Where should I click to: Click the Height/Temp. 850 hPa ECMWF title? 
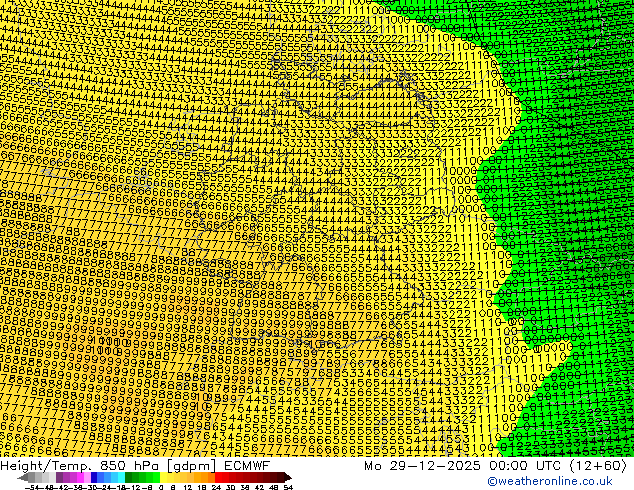135,466
